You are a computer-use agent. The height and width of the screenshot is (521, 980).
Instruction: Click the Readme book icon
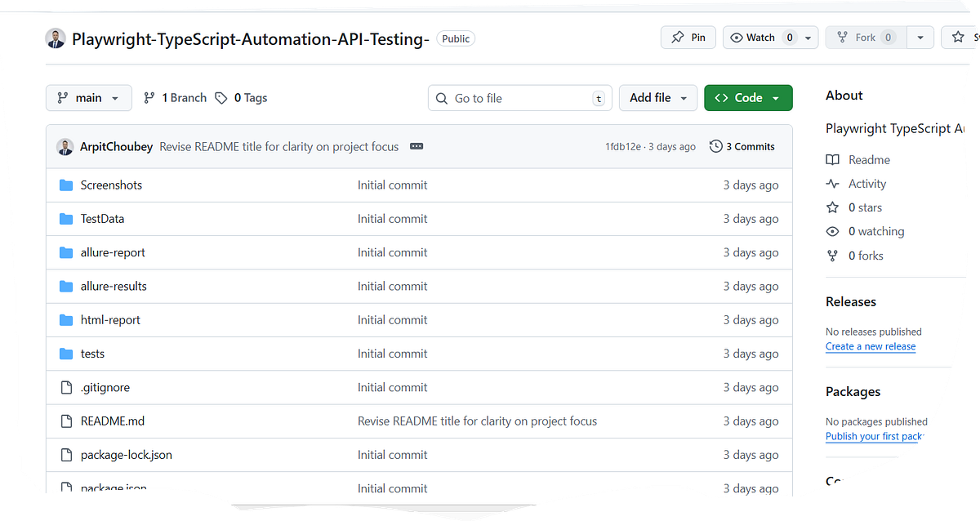click(x=832, y=160)
